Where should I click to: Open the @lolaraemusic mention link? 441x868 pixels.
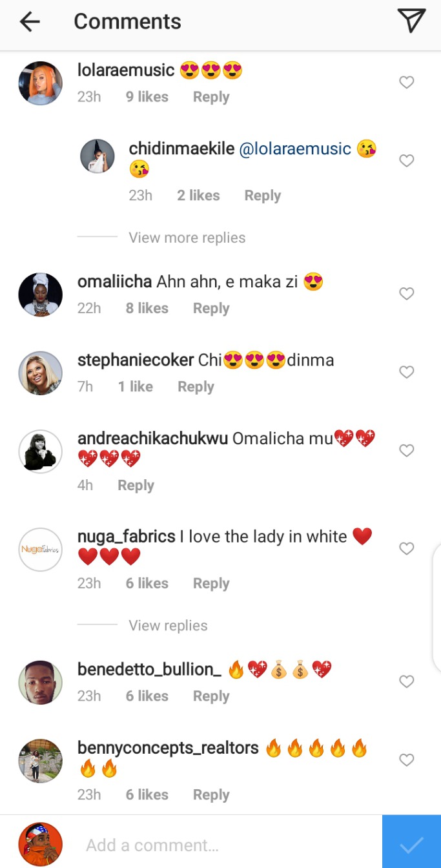pyautogui.click(x=295, y=149)
